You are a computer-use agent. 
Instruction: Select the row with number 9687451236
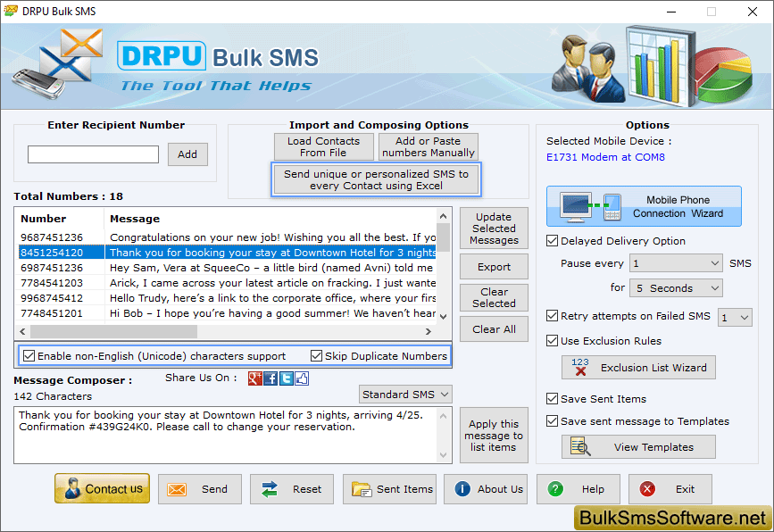coord(228,237)
